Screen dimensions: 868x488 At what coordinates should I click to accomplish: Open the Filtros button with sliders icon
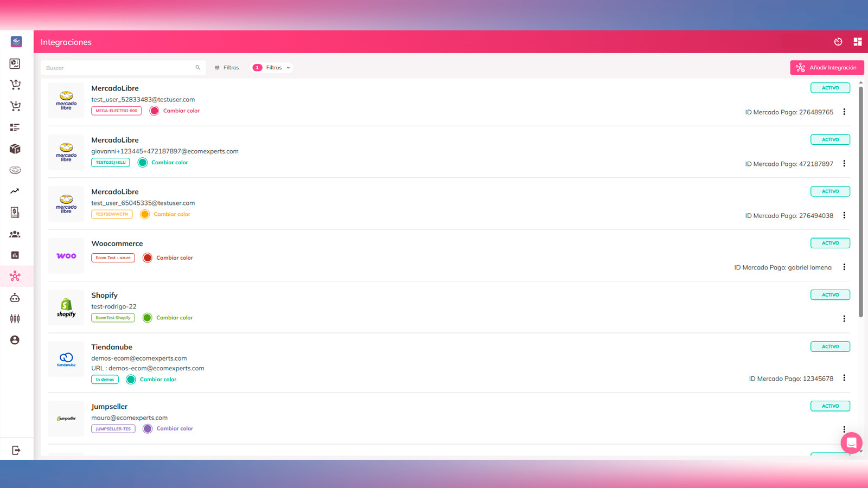[x=227, y=68]
